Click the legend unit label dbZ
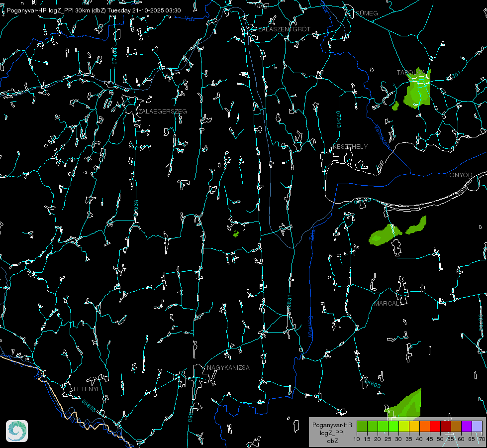 332,441
